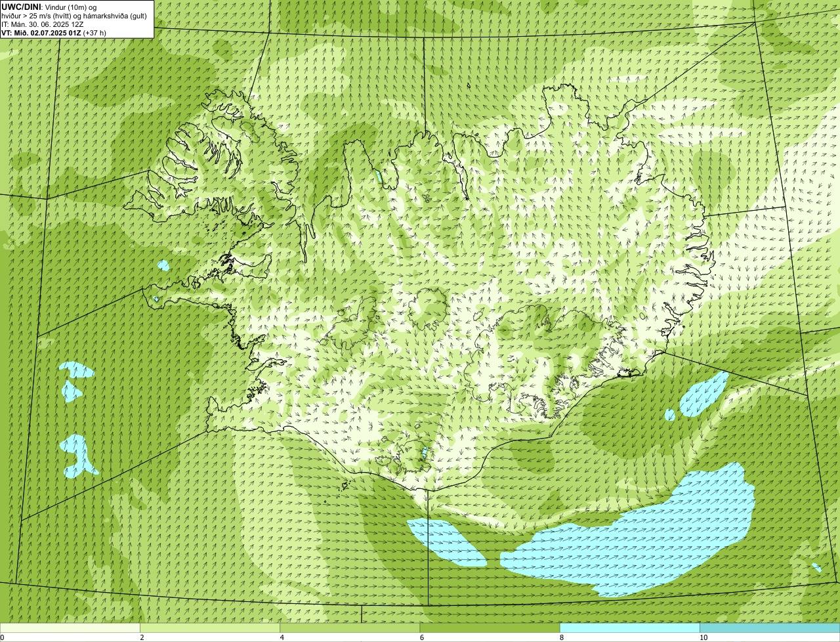The height and width of the screenshot is (642, 840).
Task: Select the darker green 6–8 color scale segment
Action: coord(490,628)
